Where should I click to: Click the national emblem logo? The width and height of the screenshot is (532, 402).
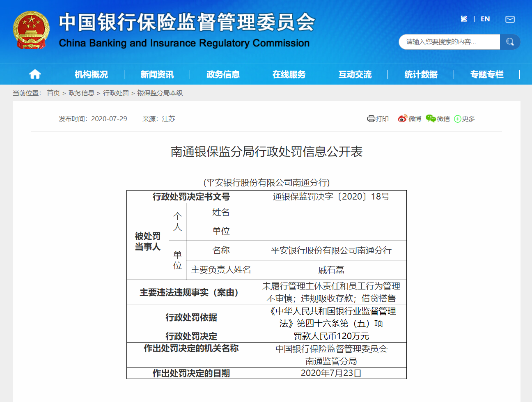click(x=31, y=30)
